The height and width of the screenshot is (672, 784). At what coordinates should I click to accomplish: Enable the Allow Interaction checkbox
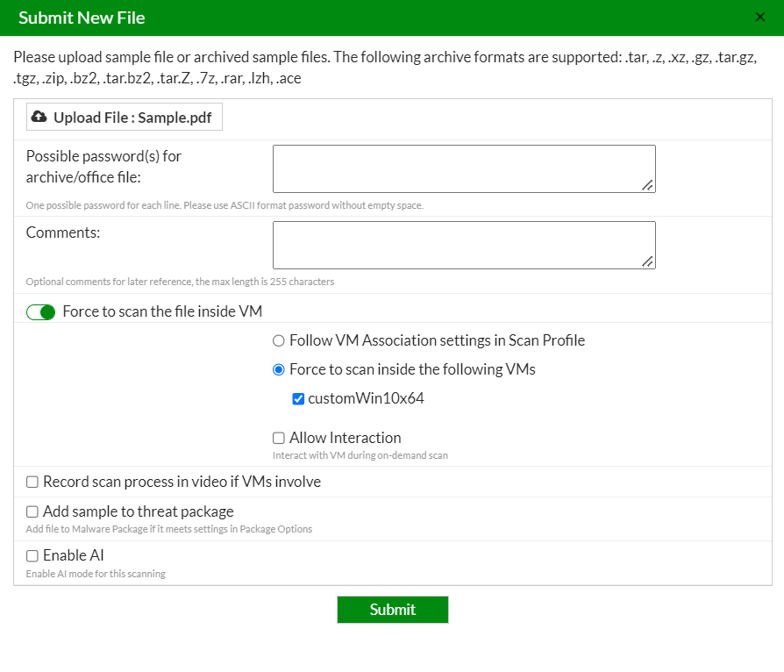click(279, 438)
